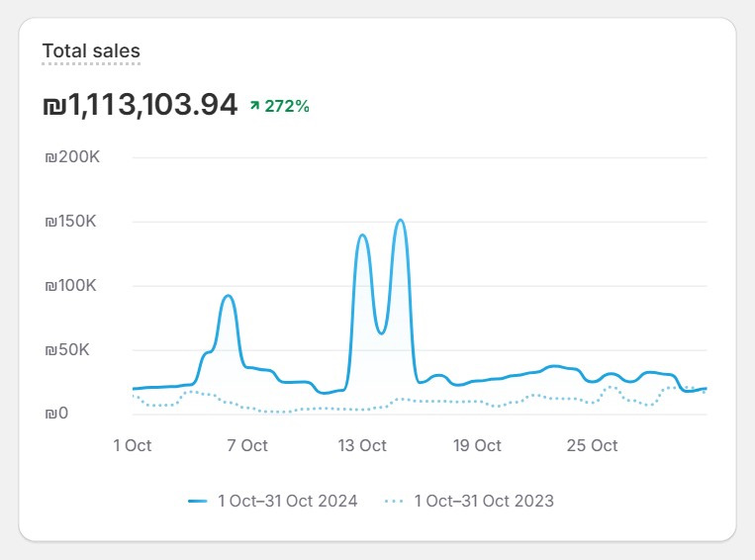Click the ₪1,113,103.94 total sales amount

click(x=140, y=104)
